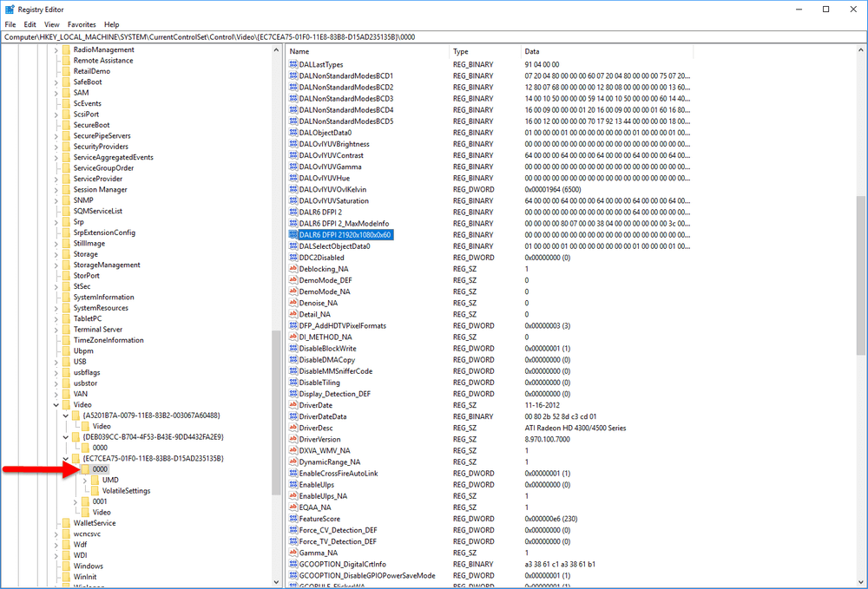Viewport: 868px width, 589px height.
Task: Expand the 0001 subkey
Action: [x=76, y=501]
